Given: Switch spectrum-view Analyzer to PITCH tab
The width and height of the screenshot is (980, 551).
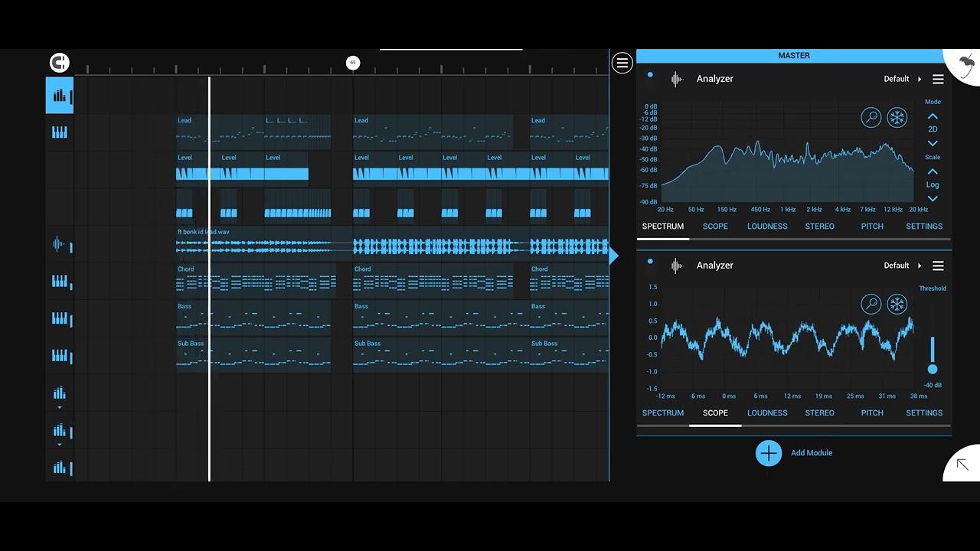Looking at the screenshot, I should coord(872,227).
